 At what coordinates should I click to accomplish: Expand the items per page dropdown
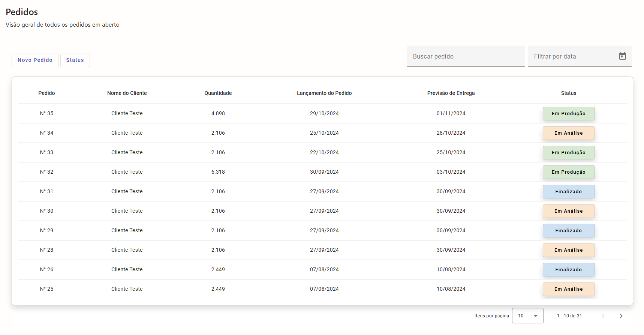click(x=527, y=316)
